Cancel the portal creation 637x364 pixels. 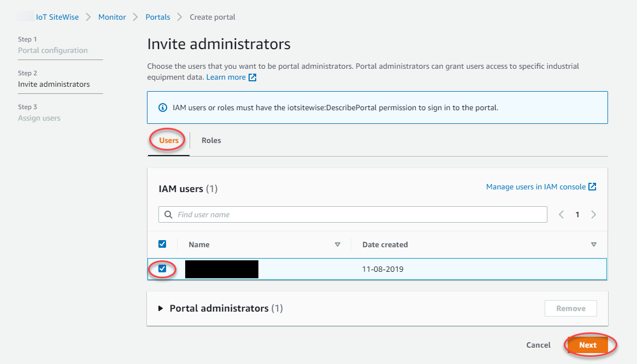click(538, 345)
